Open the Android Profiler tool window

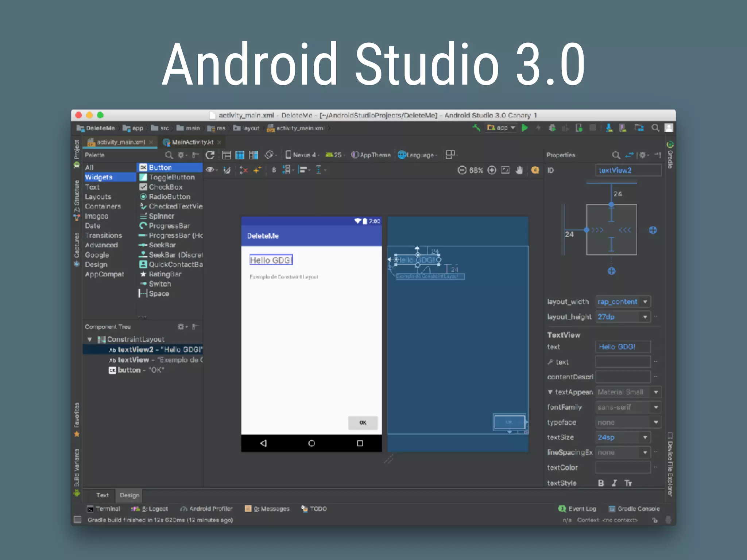click(206, 509)
